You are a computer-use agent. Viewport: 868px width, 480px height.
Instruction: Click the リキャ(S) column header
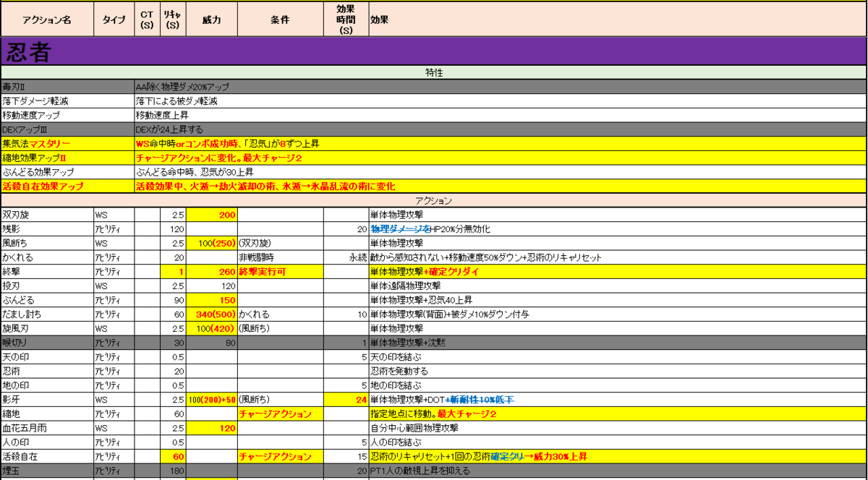172,20
